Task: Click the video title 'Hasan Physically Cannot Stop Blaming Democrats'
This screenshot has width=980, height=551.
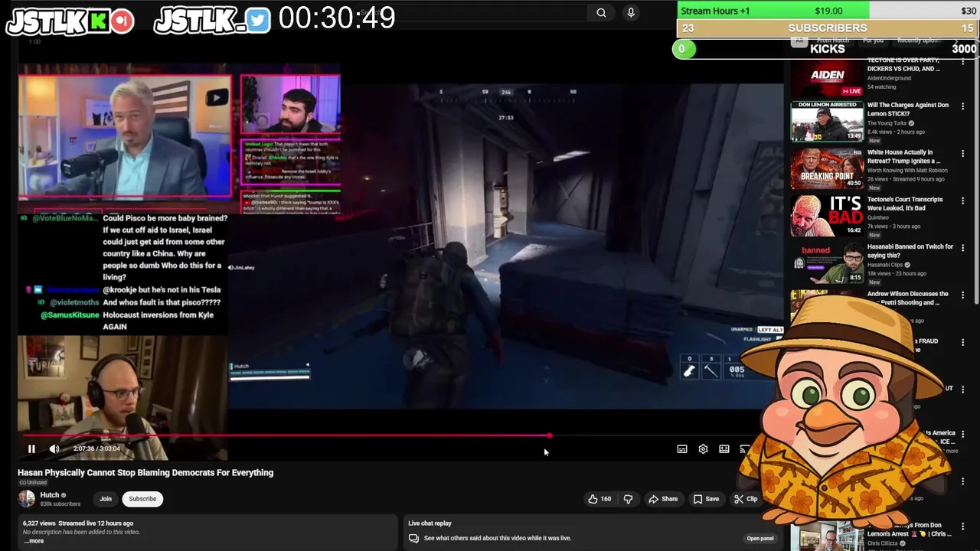Action: 145,473
